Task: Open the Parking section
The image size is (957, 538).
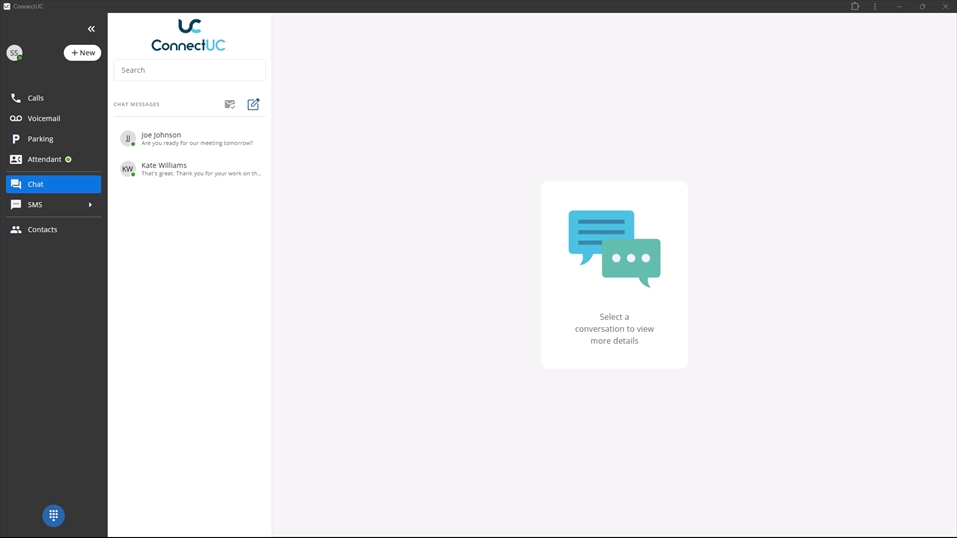Action: pos(40,139)
